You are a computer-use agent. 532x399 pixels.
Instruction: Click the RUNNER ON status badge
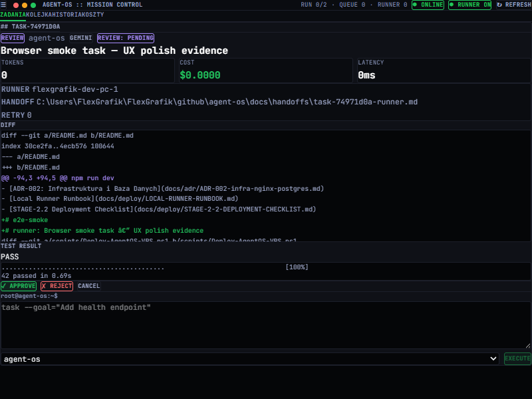coord(470,5)
